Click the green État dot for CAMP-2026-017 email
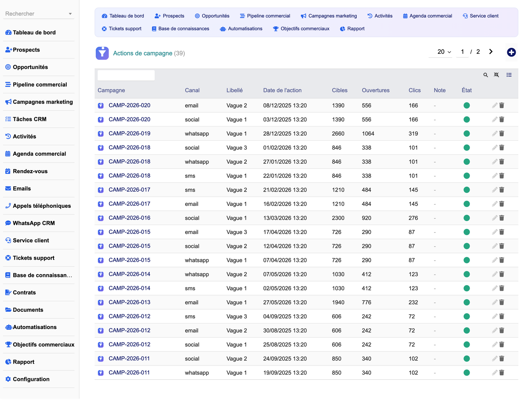Image resolution: width=532 pixels, height=406 pixels. click(466, 204)
